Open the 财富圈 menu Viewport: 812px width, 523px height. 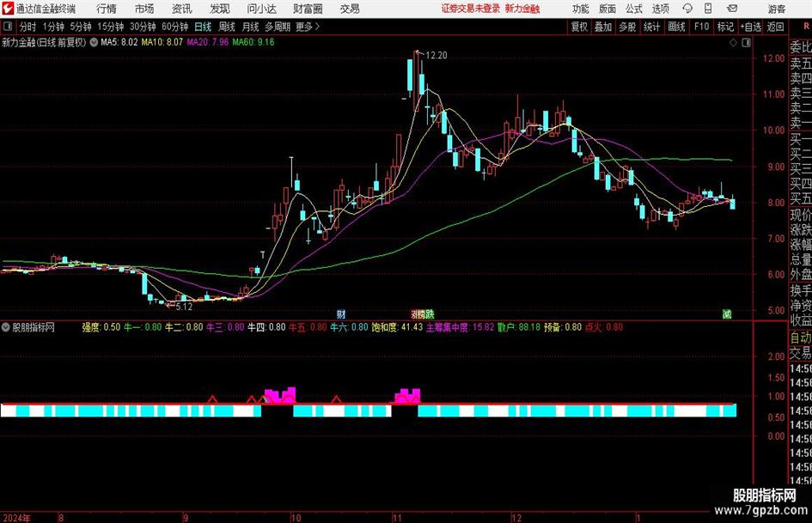coord(308,9)
